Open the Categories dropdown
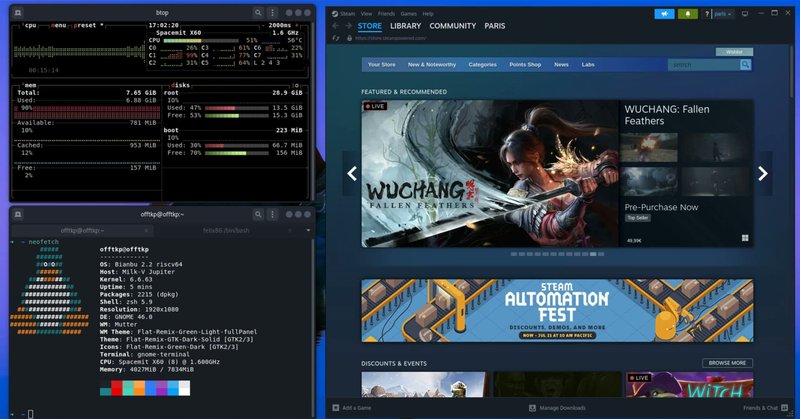The image size is (800, 419). 482,64
